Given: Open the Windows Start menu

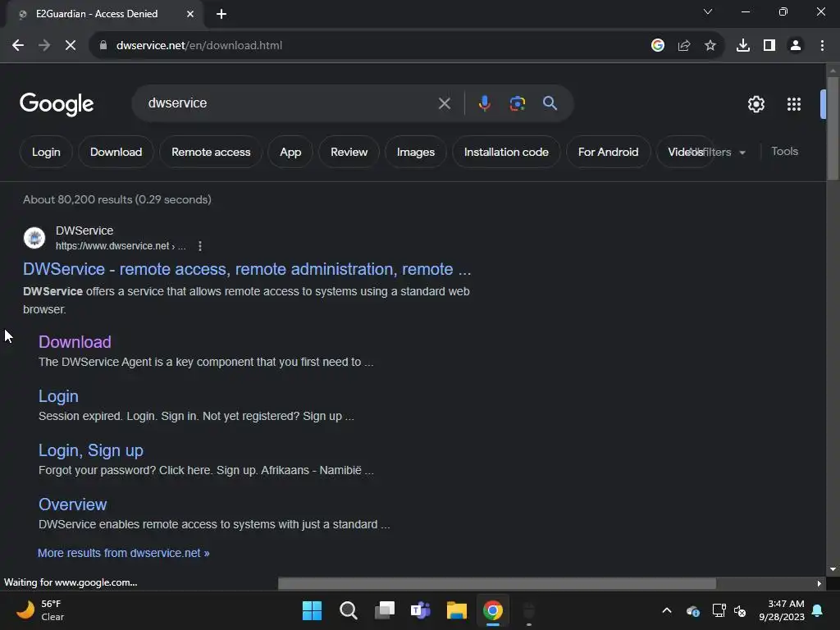Looking at the screenshot, I should click(x=312, y=610).
